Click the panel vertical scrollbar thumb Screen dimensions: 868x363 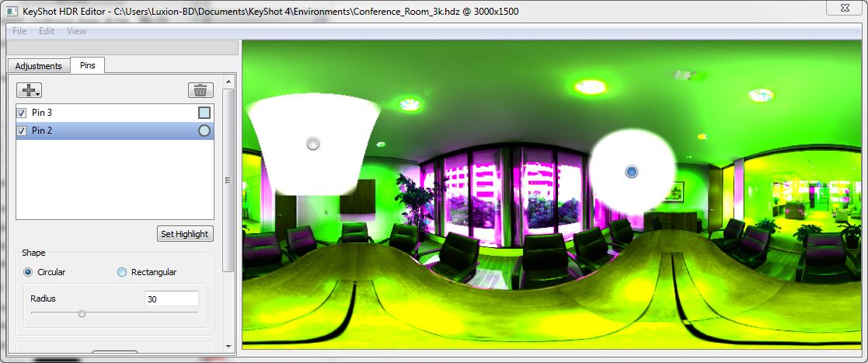(228, 180)
